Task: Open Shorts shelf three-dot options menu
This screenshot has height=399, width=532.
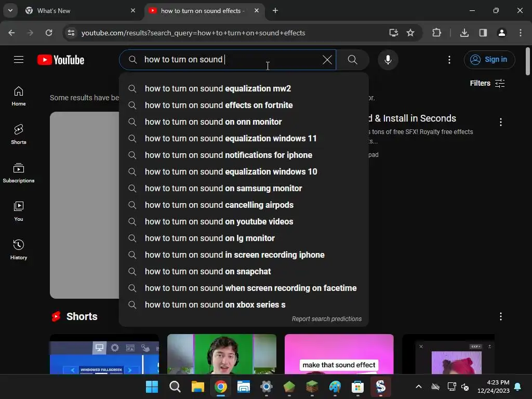Action: [x=500, y=316]
